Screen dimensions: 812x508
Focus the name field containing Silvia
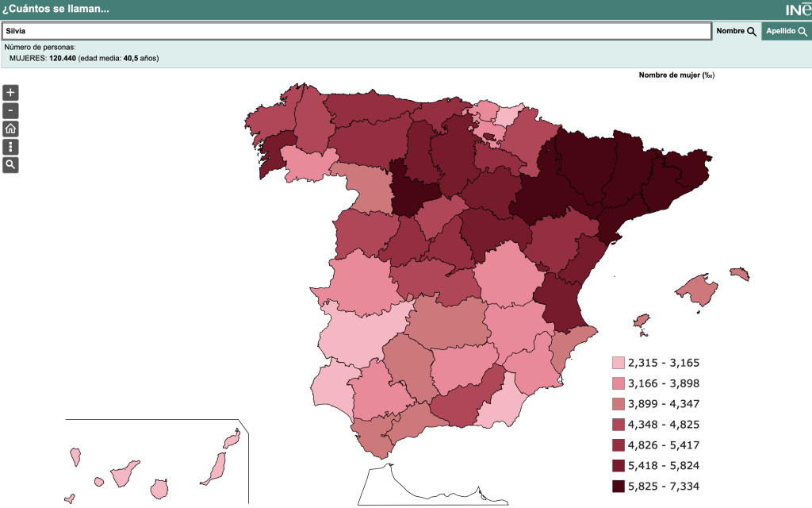[356, 31]
